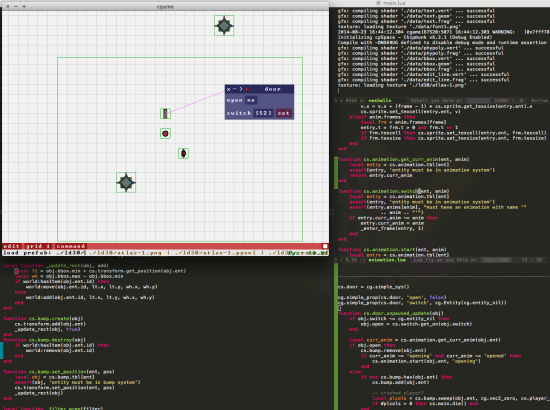550x410 pixels.
Task: Close the door inspector panel with its x icon
Action: coord(229,89)
